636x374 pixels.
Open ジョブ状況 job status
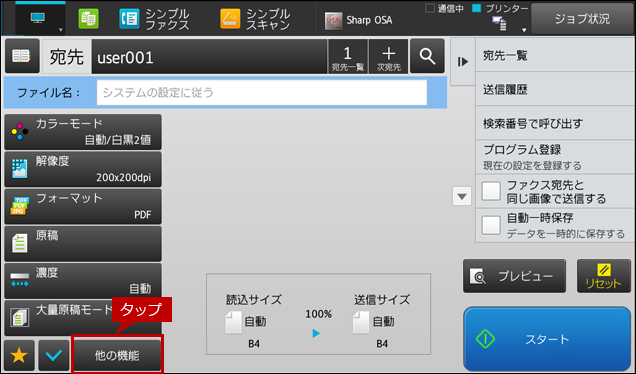point(582,19)
